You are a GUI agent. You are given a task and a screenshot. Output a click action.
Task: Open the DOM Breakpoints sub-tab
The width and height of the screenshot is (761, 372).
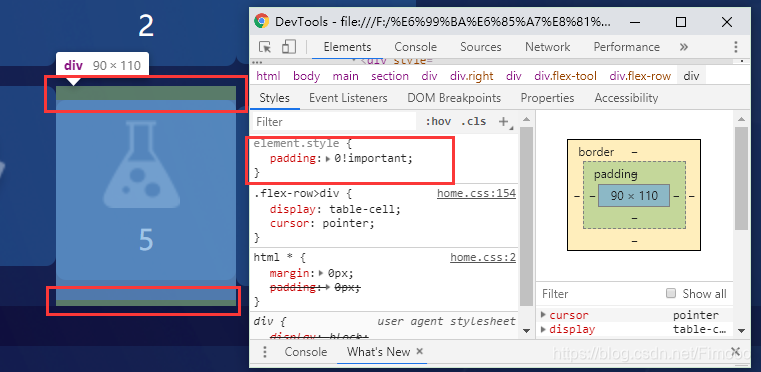454,98
